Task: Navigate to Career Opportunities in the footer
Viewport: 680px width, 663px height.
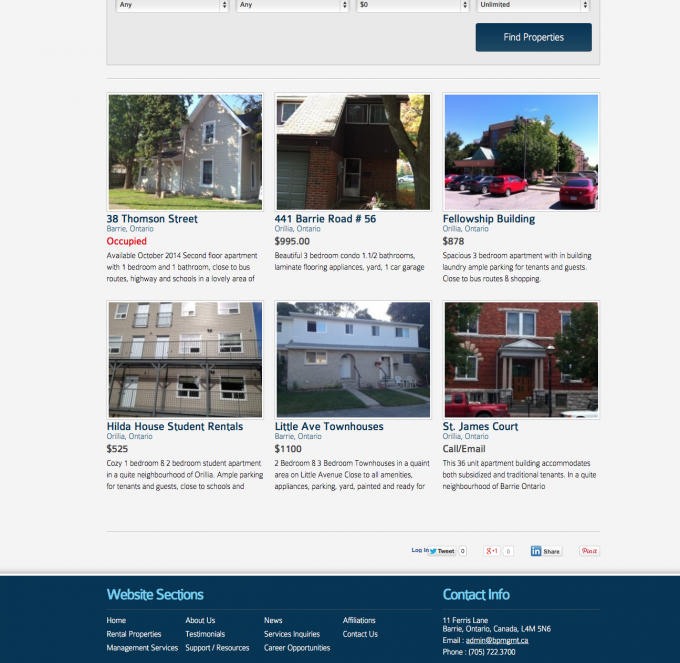Action: [x=297, y=648]
